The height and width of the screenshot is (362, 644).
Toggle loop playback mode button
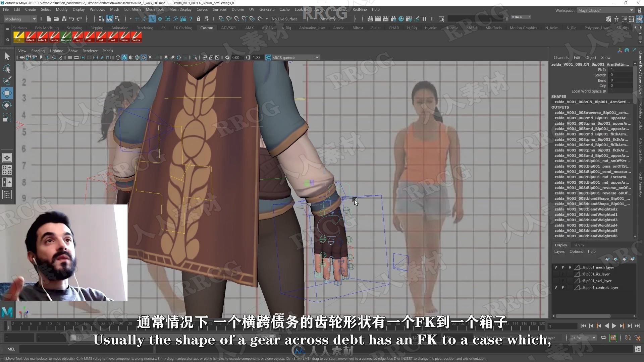pyautogui.click(x=603, y=338)
